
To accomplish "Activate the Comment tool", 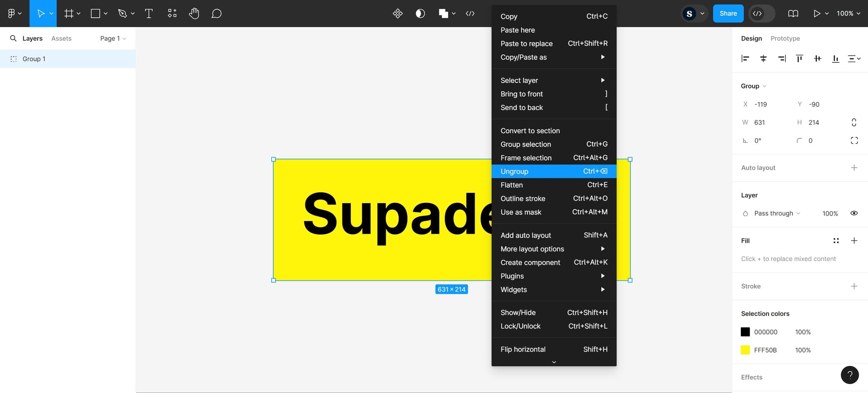I will [216, 14].
